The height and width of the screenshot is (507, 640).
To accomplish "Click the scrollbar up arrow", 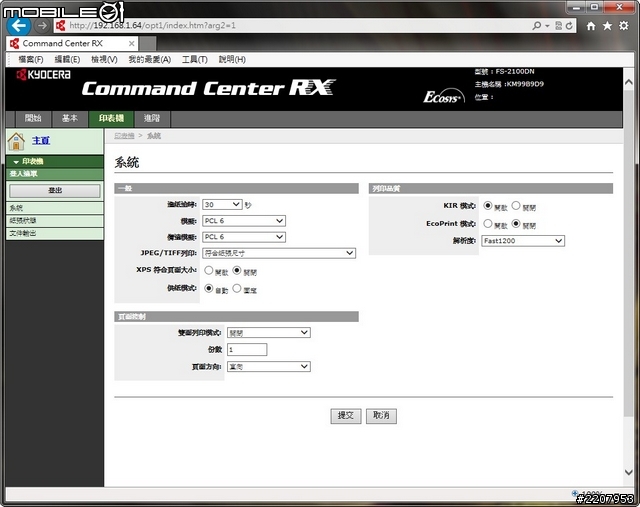I will [629, 82].
